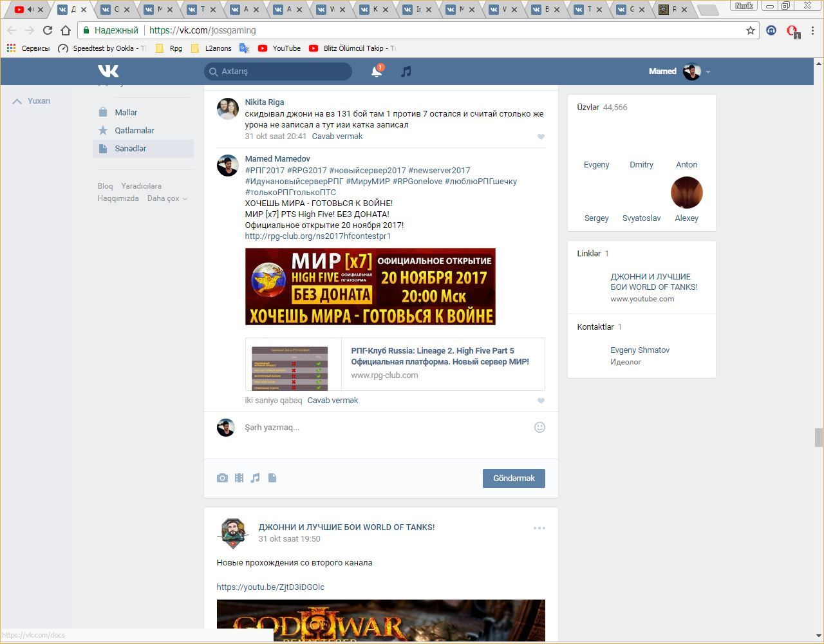Click the address bar URL
The image size is (824, 644).
coord(203,30)
